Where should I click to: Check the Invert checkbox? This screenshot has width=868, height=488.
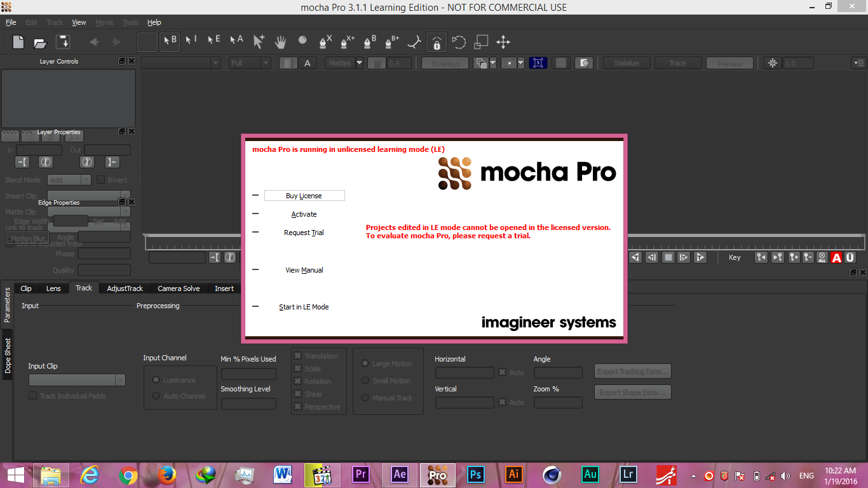click(x=100, y=180)
